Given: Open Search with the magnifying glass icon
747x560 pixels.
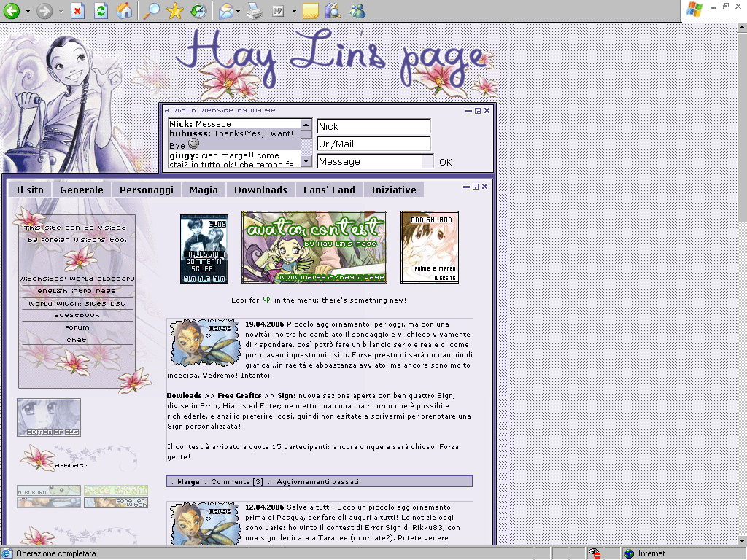Looking at the screenshot, I should (152, 10).
